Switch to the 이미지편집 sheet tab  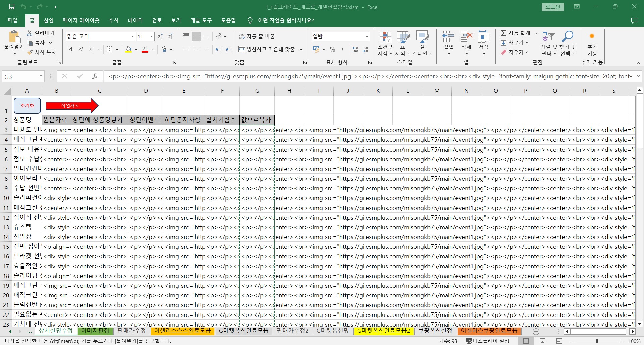click(95, 331)
